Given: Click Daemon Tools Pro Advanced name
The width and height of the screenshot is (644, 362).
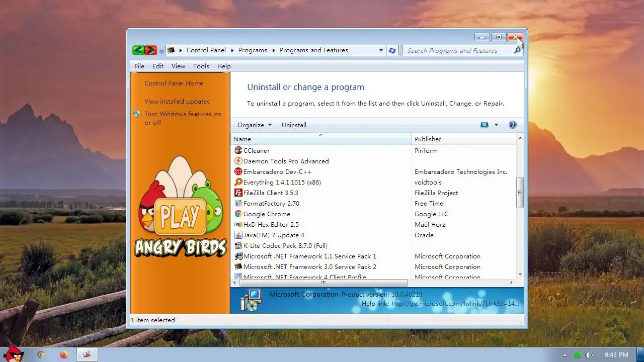Looking at the screenshot, I should pyautogui.click(x=286, y=161).
